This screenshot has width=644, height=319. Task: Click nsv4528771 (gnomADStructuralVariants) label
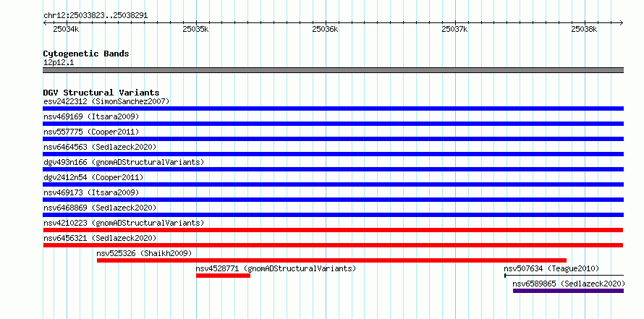pyautogui.click(x=276, y=268)
